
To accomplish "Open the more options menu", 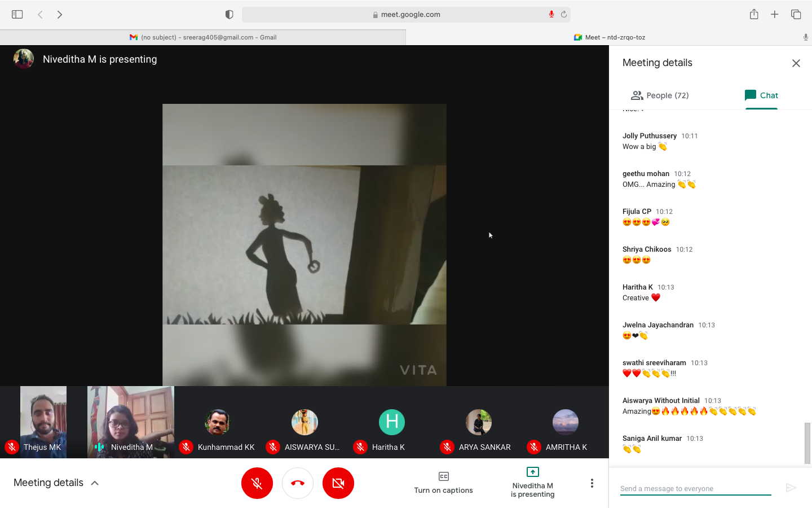I will tap(592, 483).
